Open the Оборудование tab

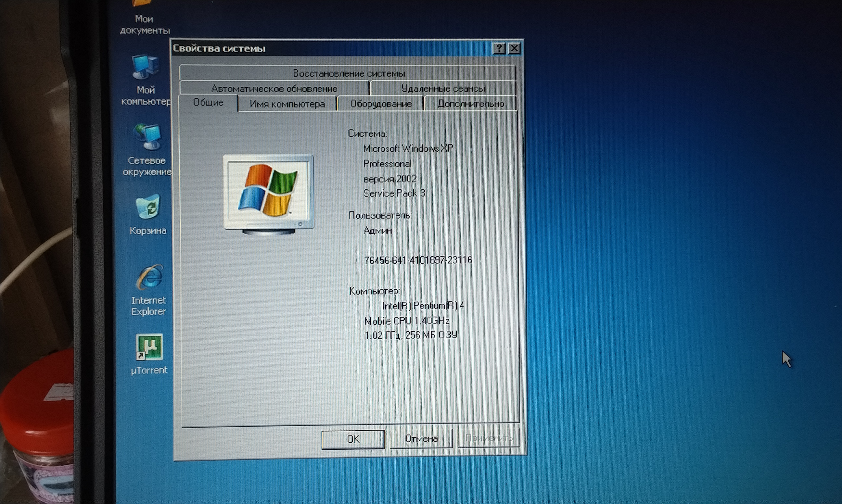coord(381,104)
